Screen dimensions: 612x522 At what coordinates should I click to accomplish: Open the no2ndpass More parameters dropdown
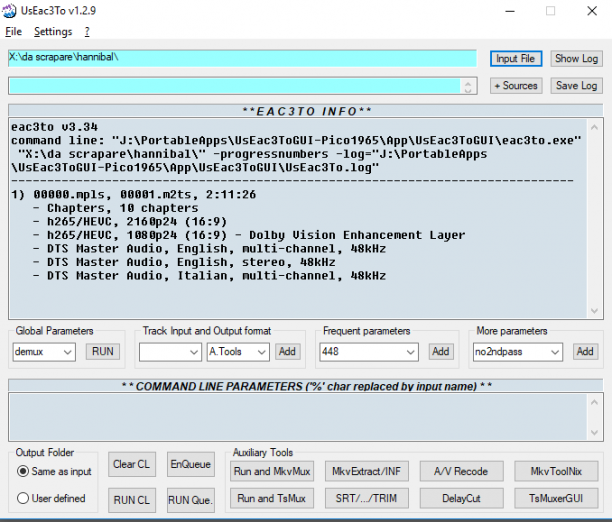click(x=518, y=352)
